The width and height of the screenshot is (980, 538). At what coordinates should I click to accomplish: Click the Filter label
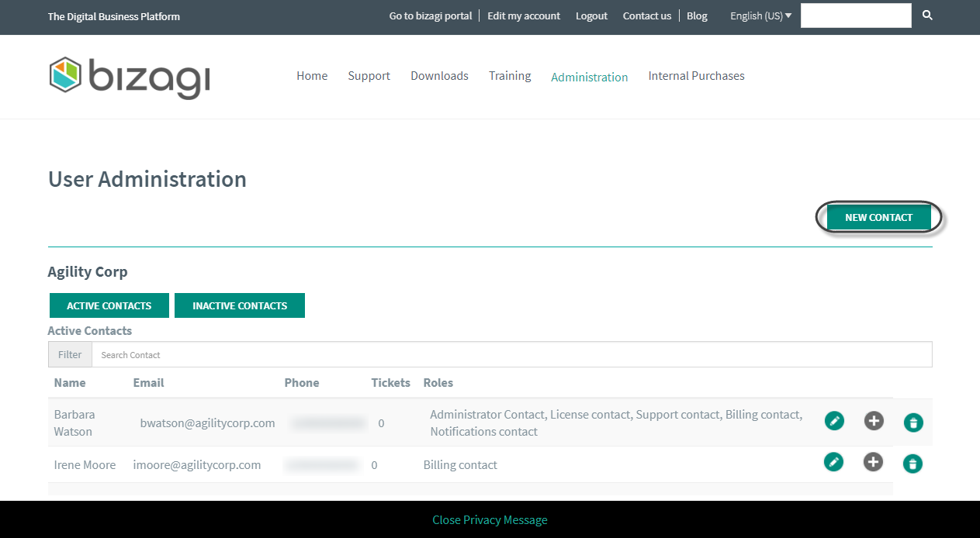point(70,355)
